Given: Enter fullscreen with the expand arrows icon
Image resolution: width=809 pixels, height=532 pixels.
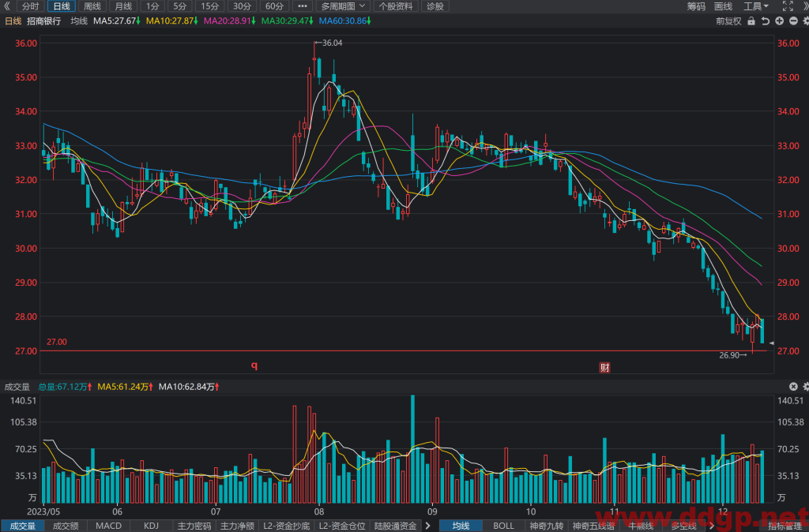Looking at the screenshot, I should click(x=788, y=6).
